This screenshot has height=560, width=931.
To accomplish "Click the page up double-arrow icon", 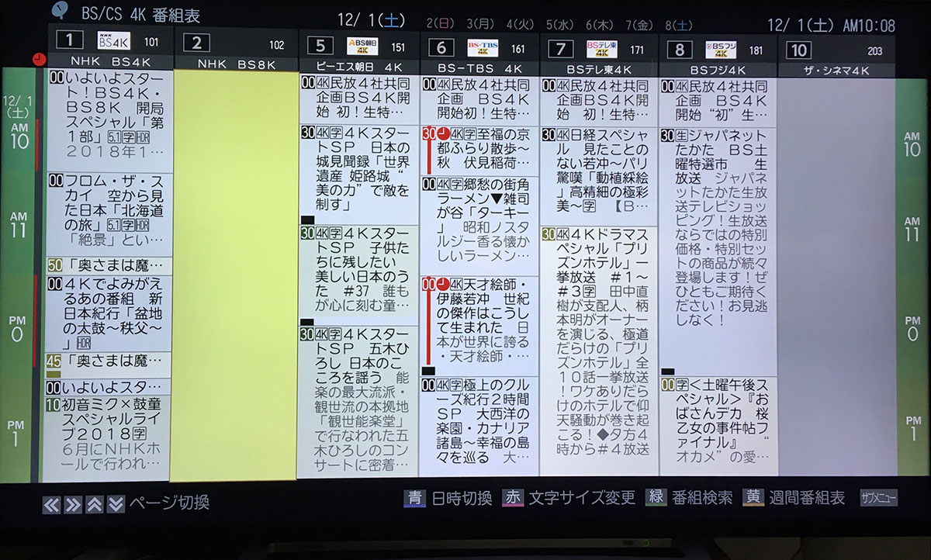I will (x=95, y=504).
